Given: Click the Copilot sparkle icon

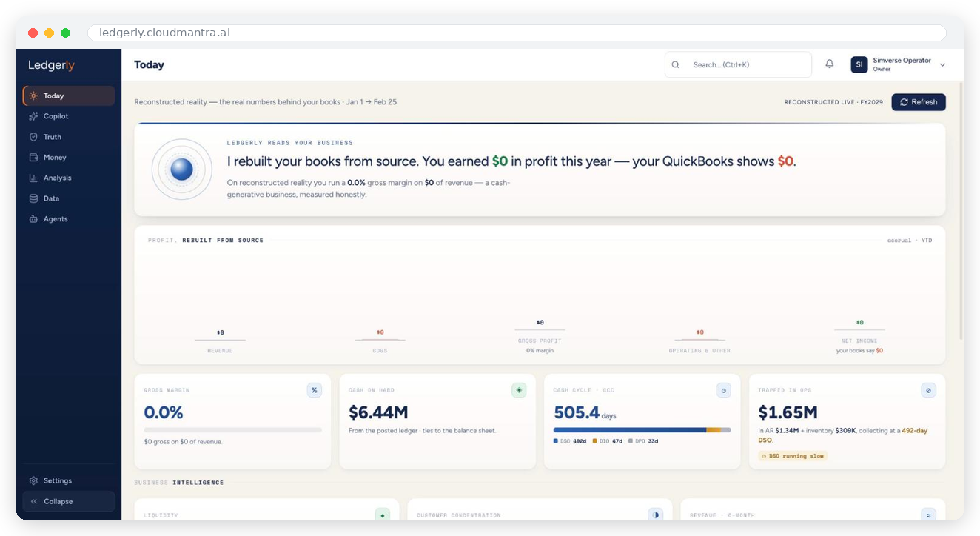Looking at the screenshot, I should click(33, 116).
